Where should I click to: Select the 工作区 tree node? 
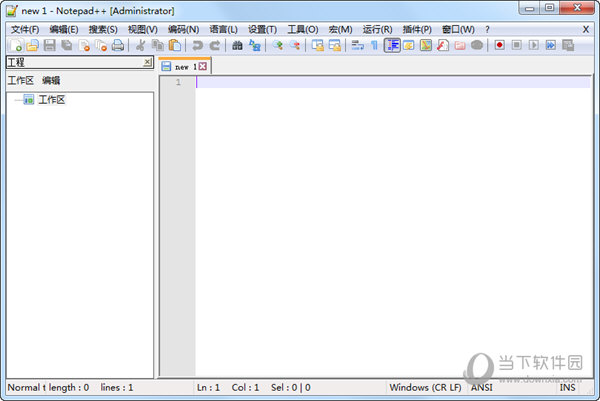tap(52, 100)
